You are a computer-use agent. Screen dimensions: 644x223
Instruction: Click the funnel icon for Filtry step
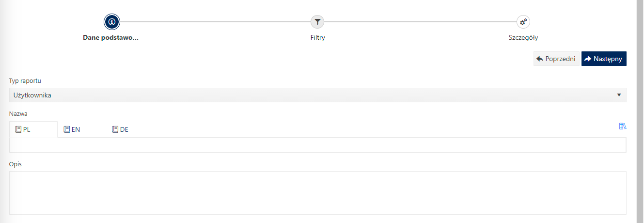pos(317,22)
